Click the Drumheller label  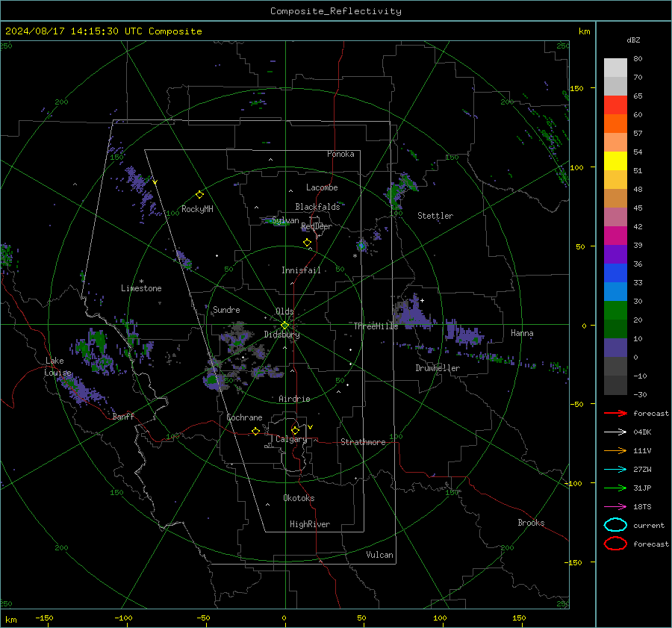click(438, 368)
